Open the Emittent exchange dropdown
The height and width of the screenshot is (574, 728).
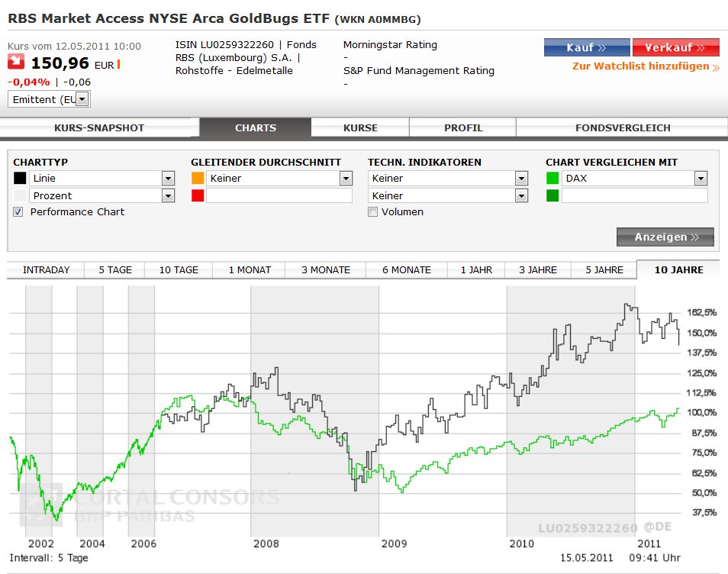[49, 99]
